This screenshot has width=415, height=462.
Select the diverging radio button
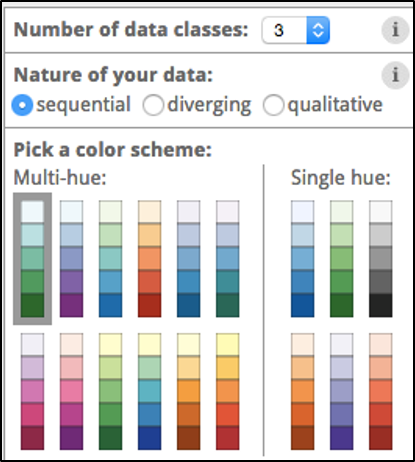pos(153,105)
